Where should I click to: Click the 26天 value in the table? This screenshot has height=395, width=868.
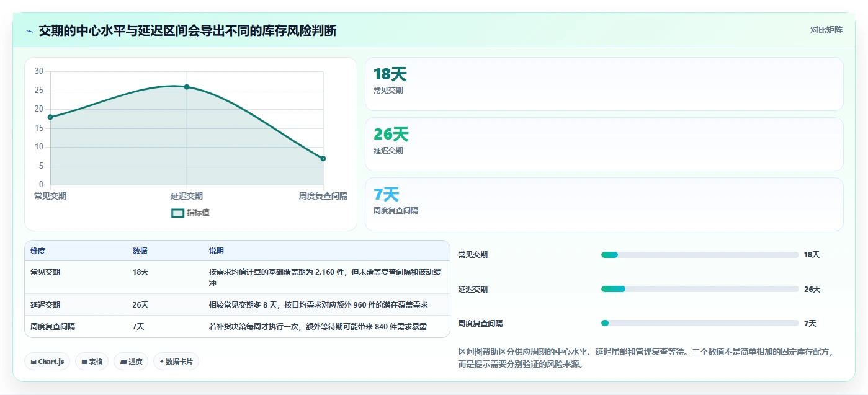click(140, 305)
